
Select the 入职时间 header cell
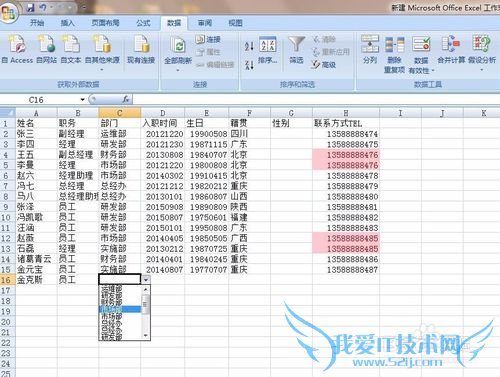point(163,123)
